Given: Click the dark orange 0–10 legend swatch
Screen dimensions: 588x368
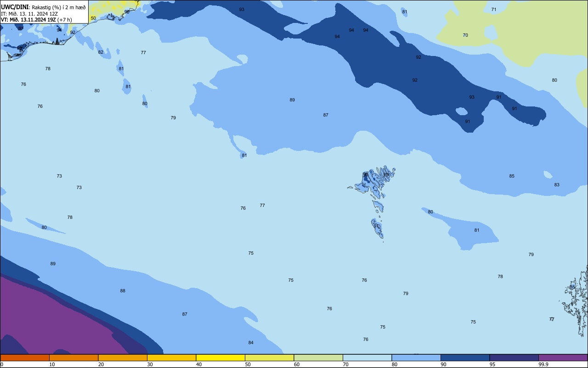Looking at the screenshot, I should 25,357.
